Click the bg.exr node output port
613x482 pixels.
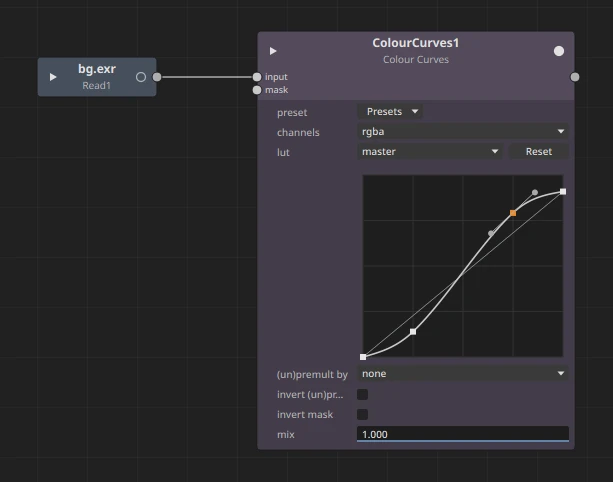click(157, 77)
